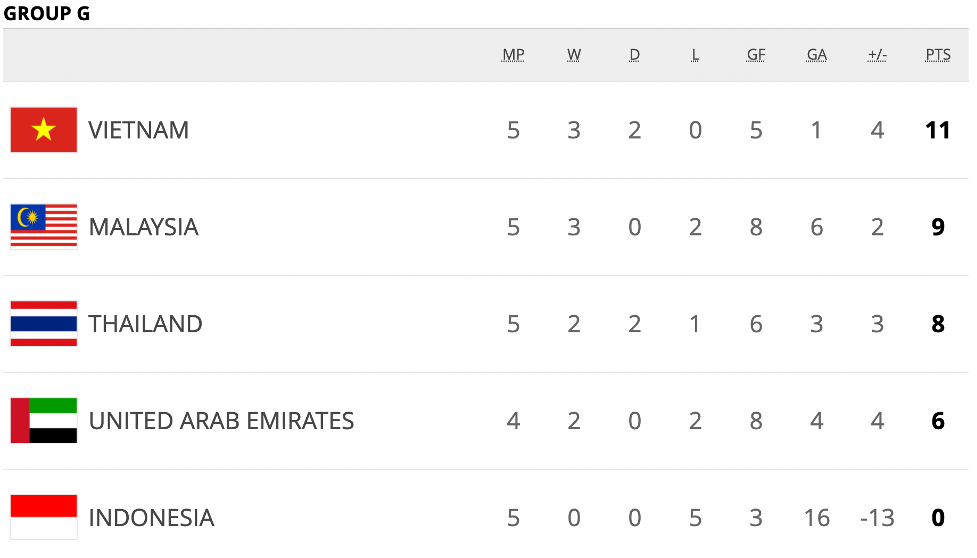The height and width of the screenshot is (558, 977).
Task: Click the United Arab Emirates flag icon
Action: (44, 420)
